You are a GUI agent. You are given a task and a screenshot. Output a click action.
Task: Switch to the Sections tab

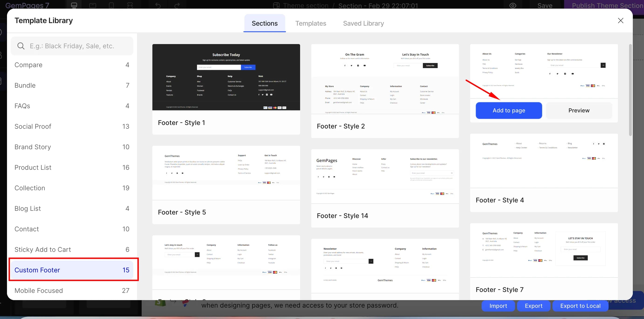264,23
